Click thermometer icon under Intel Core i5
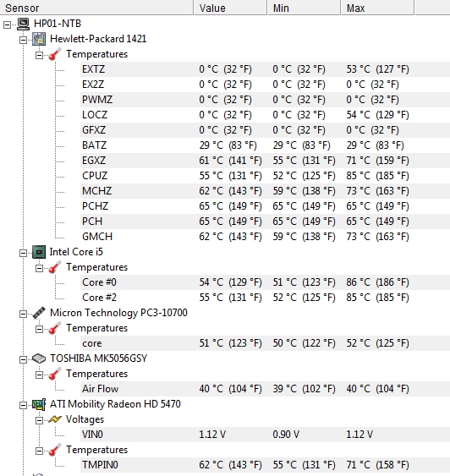The height and width of the screenshot is (476, 450). pyautogui.click(x=55, y=267)
